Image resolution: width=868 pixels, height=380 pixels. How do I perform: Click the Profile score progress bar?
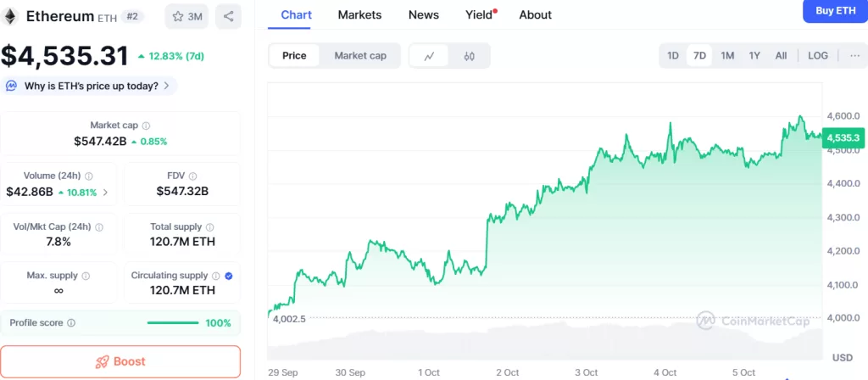(x=172, y=323)
